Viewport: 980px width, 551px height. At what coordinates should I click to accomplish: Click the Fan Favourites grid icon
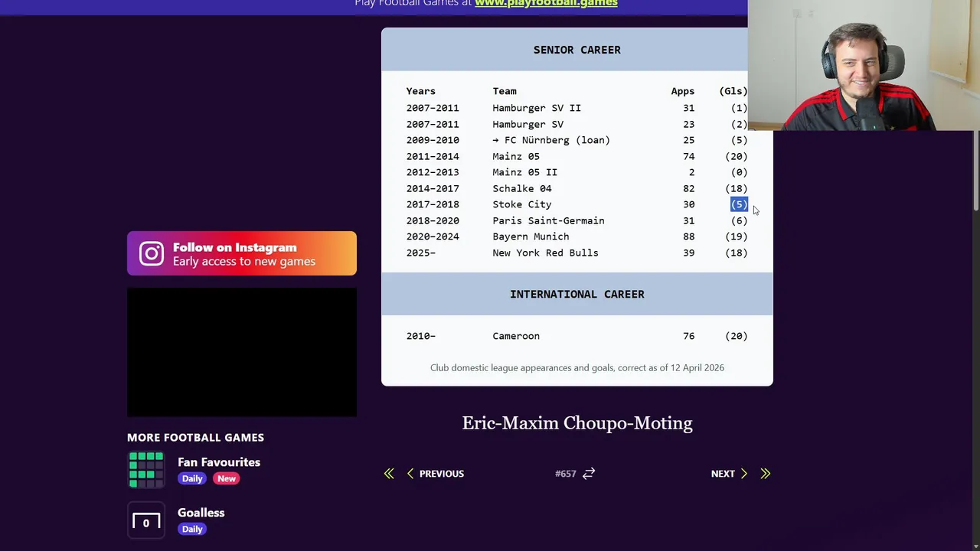coord(146,469)
